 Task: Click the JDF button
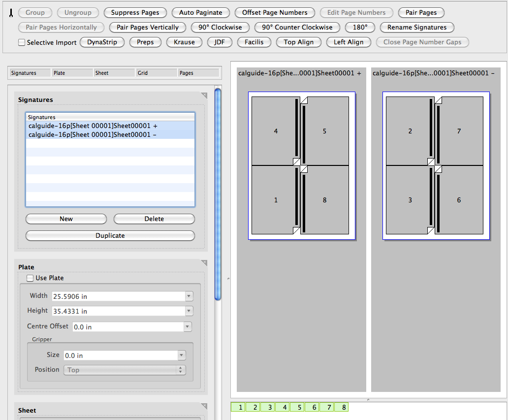click(x=220, y=42)
